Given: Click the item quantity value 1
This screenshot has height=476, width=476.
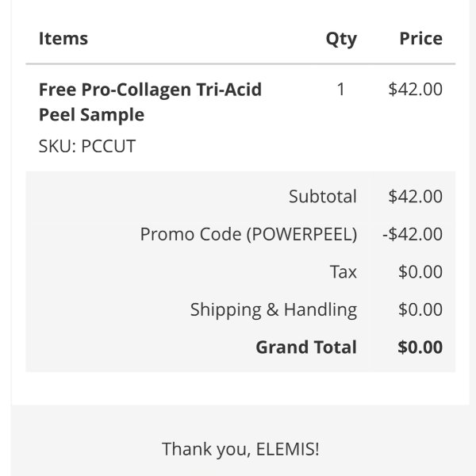Looking at the screenshot, I should click(x=341, y=89).
